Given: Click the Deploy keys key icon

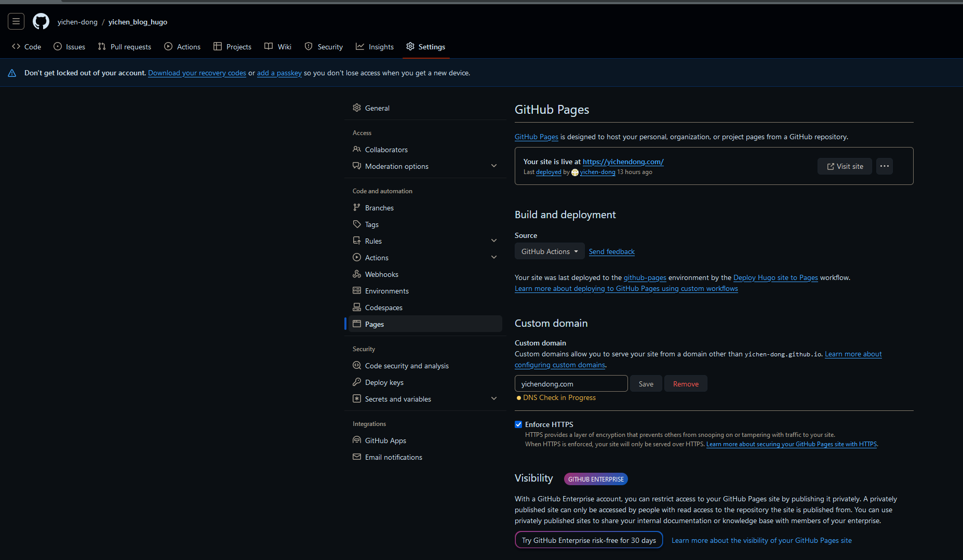Looking at the screenshot, I should (357, 382).
